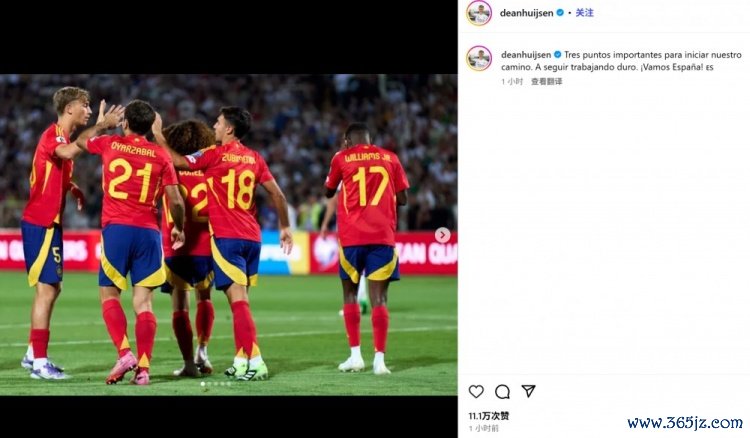This screenshot has height=438, width=750.
Task: Click the 1小时前 post time at the bottom
Action: (x=483, y=428)
